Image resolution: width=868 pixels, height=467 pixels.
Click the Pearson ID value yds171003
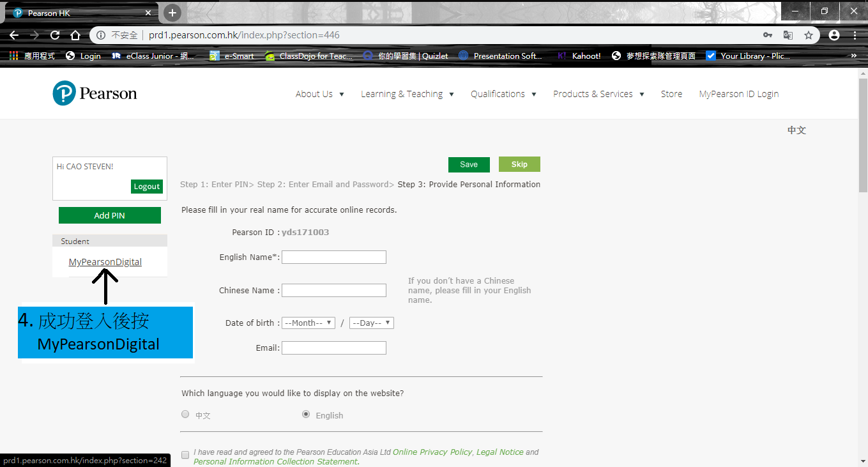[x=305, y=232]
